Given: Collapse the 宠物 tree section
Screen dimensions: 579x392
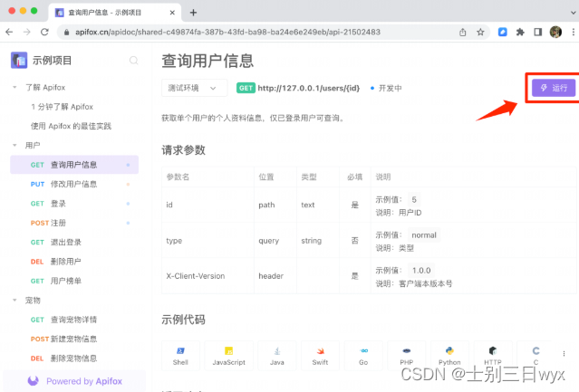Looking at the screenshot, I should click(x=14, y=301).
